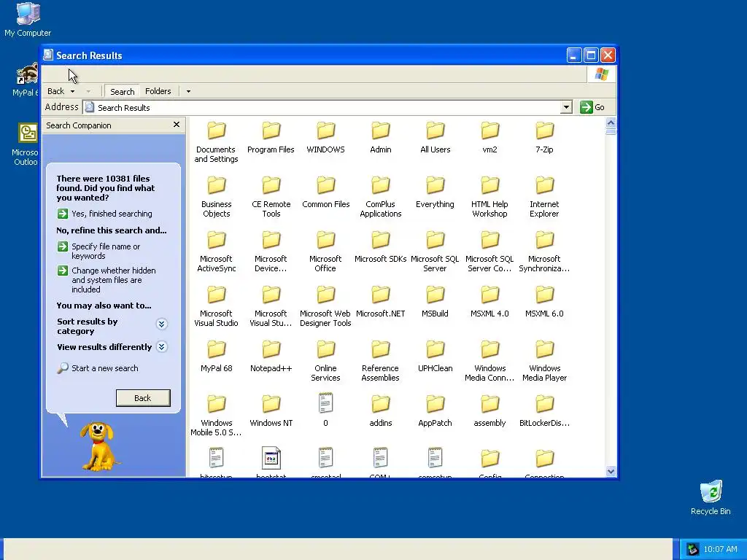Viewport: 747px width, 560px height.
Task: Click Start a new search
Action: 98,368
